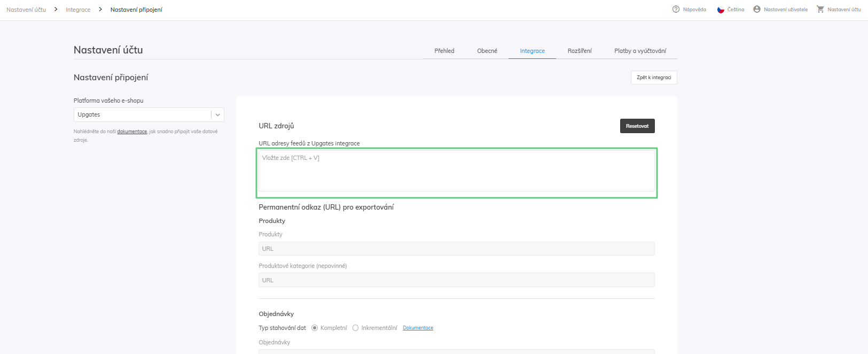Image resolution: width=868 pixels, height=354 pixels.
Task: Open the Upgates platform dropdown
Action: [143, 114]
